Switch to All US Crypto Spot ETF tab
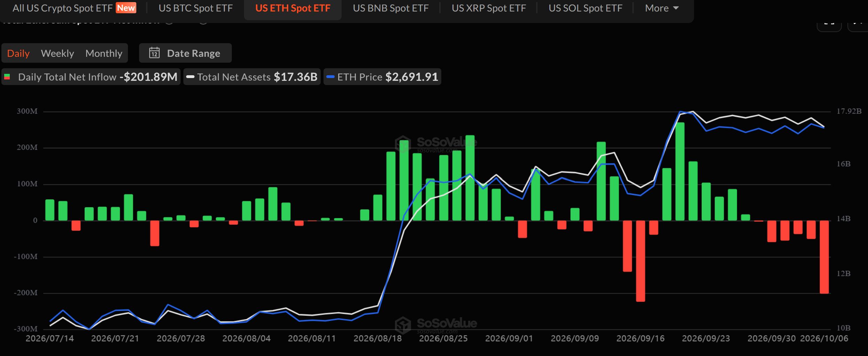The width and height of the screenshot is (868, 356). click(74, 8)
